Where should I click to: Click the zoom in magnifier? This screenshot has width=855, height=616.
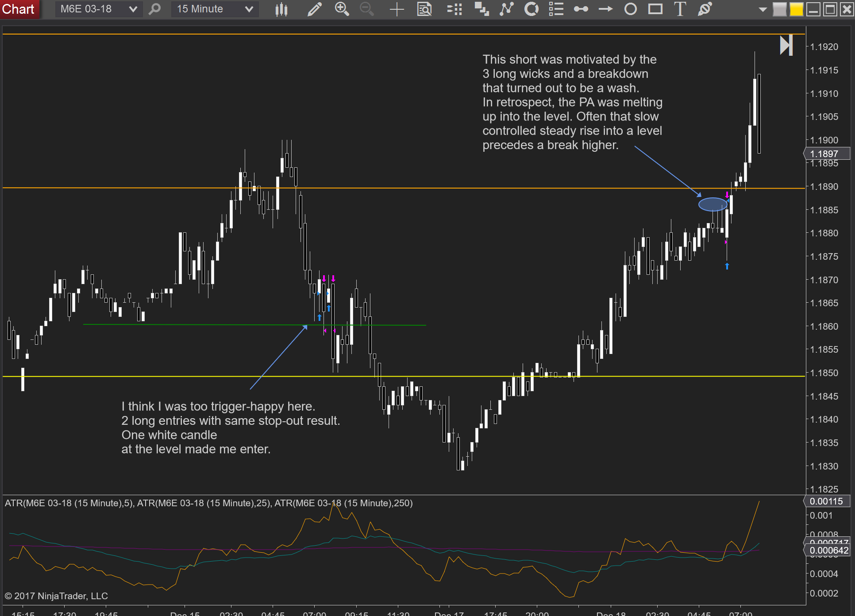tap(342, 9)
